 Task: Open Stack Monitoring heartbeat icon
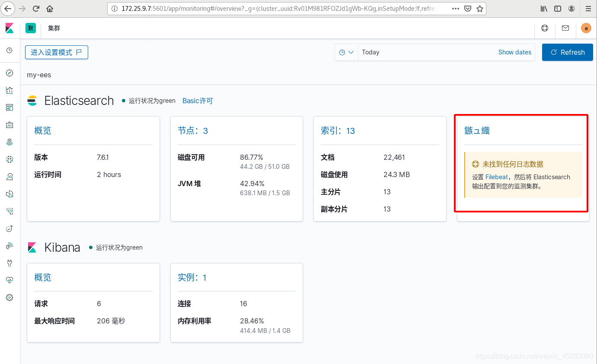tap(10, 280)
